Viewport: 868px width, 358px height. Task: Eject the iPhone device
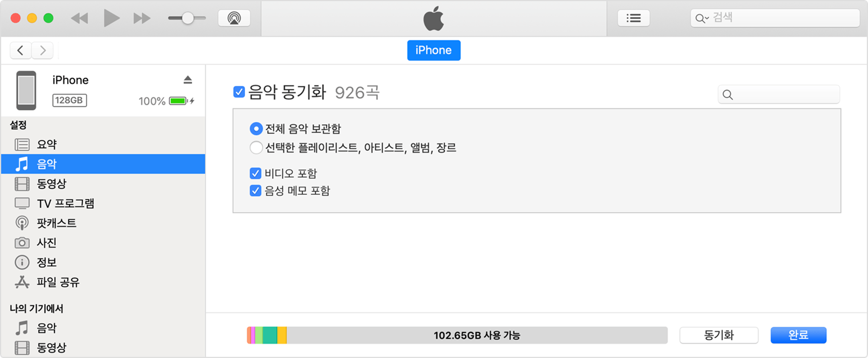(188, 80)
